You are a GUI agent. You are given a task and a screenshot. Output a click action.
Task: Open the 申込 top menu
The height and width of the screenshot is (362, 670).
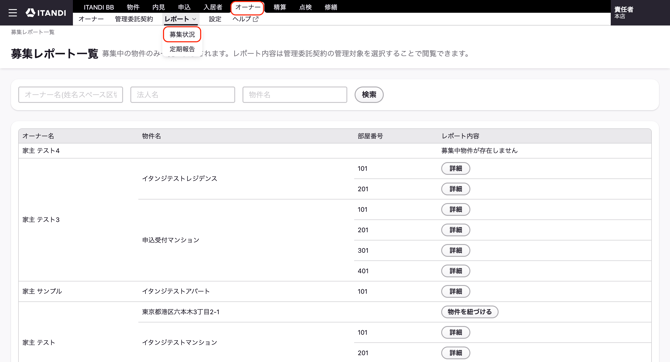tap(184, 7)
